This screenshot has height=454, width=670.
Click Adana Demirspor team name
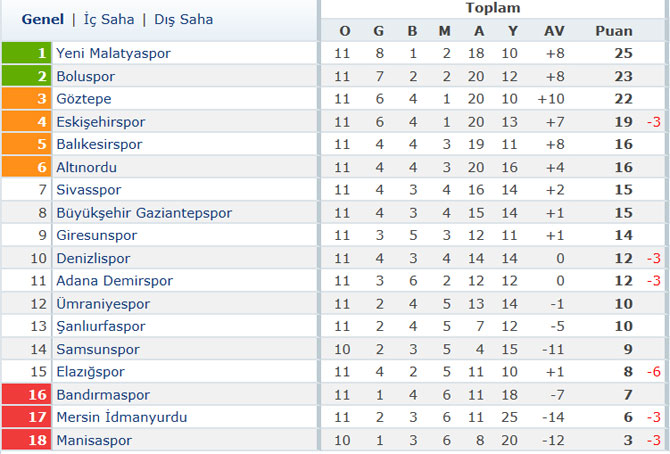[x=115, y=281]
